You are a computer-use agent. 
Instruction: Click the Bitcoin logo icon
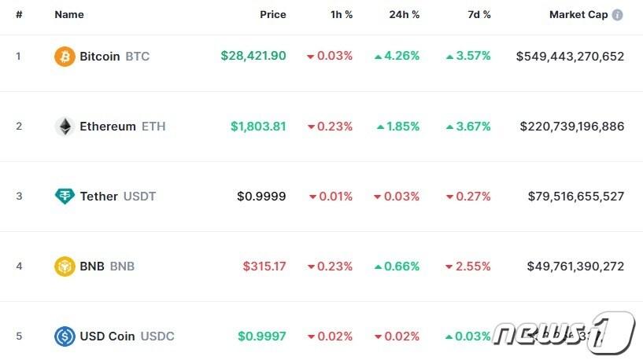pyautogui.click(x=65, y=57)
